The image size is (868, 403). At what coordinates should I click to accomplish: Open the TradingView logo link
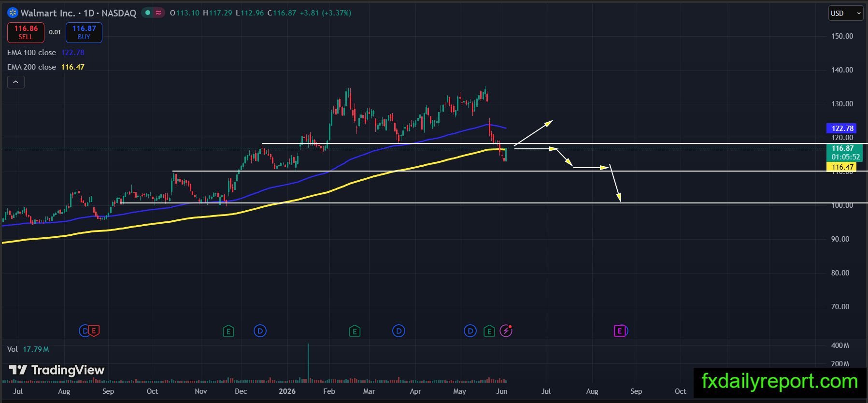click(x=57, y=370)
